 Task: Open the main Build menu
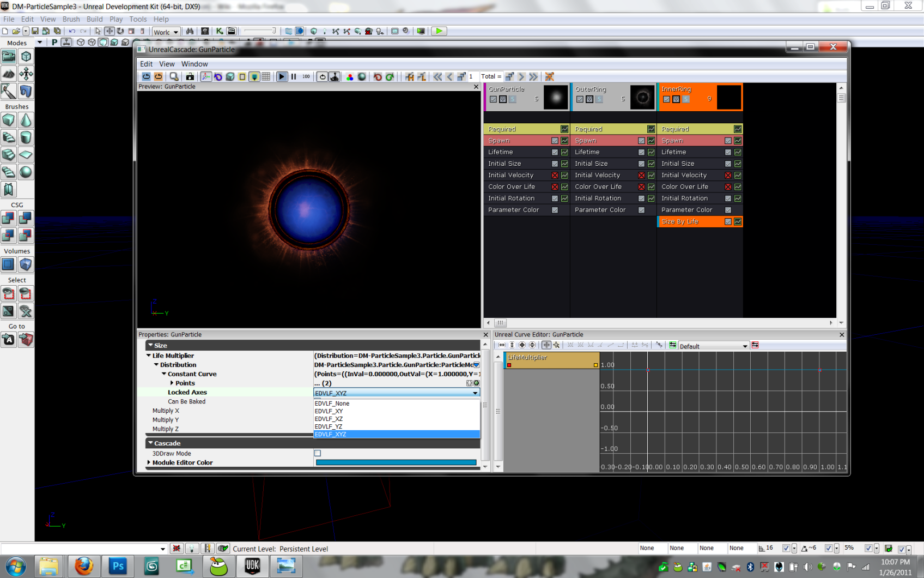coord(95,19)
